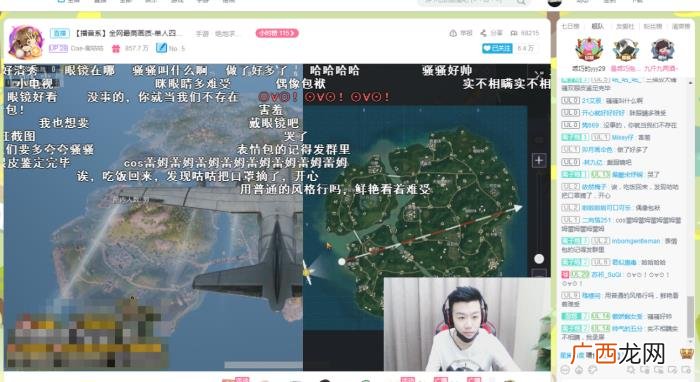
Task: Click the chat scrollbar thumb
Action: click(691, 317)
